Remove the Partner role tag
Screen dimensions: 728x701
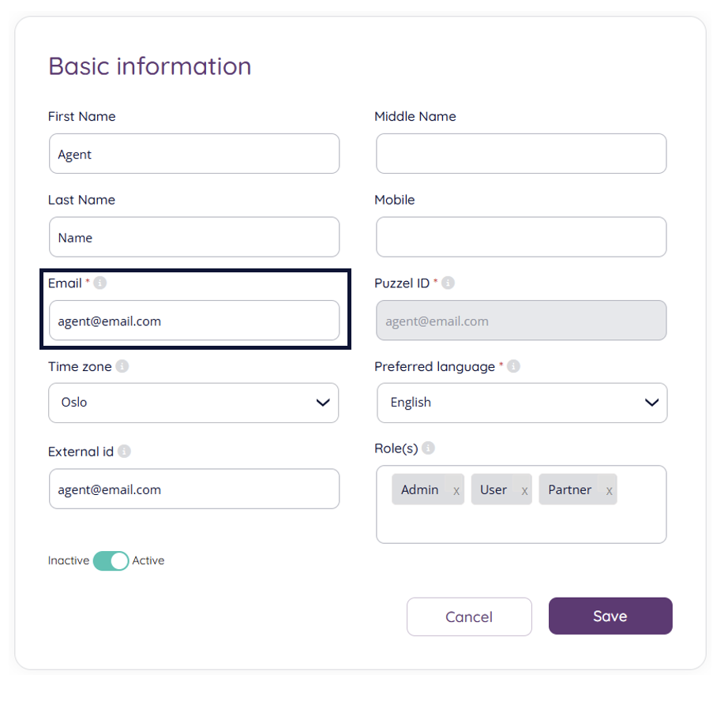[x=609, y=490]
